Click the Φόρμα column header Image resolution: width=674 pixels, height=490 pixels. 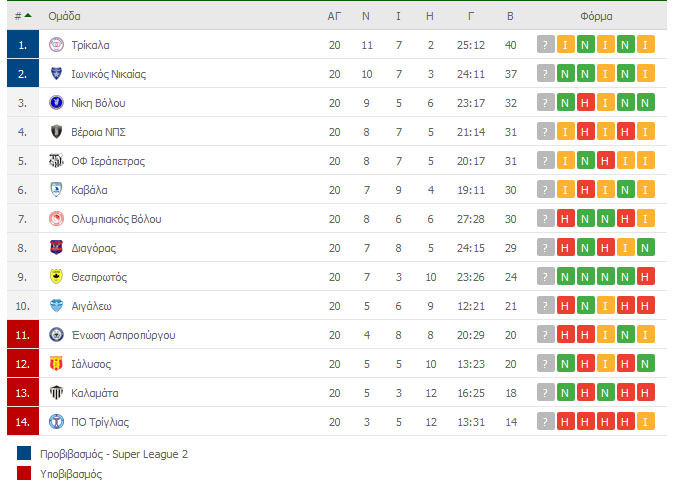596,16
